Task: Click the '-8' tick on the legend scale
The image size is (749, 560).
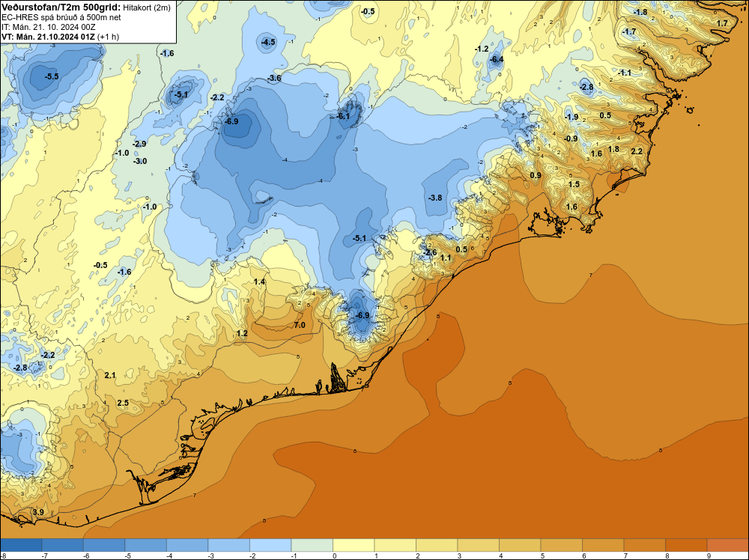Action: click(x=3, y=556)
